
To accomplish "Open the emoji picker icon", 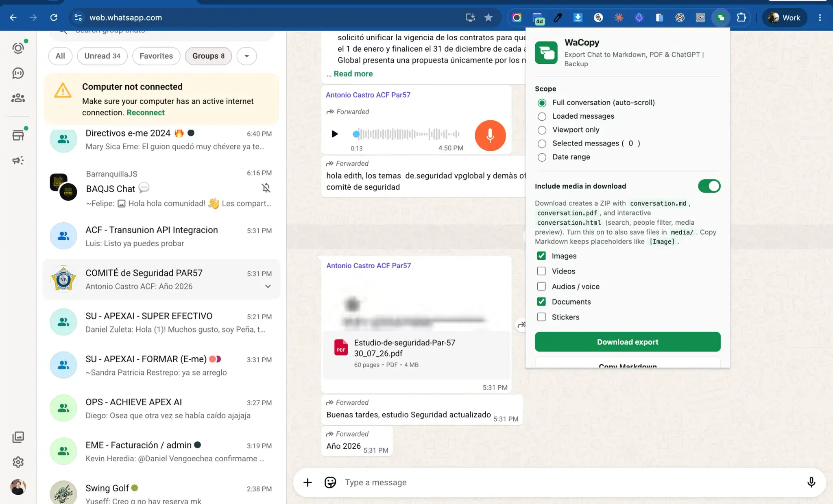I will coord(330,482).
